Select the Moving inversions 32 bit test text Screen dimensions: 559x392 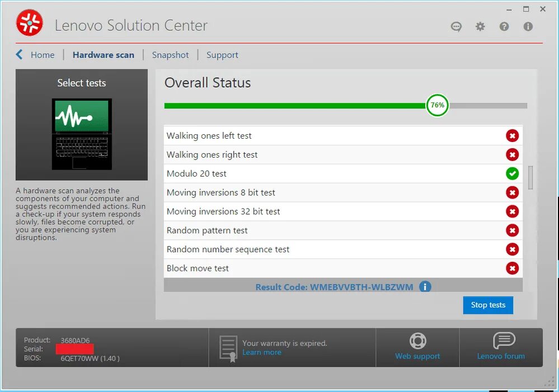pos(223,211)
